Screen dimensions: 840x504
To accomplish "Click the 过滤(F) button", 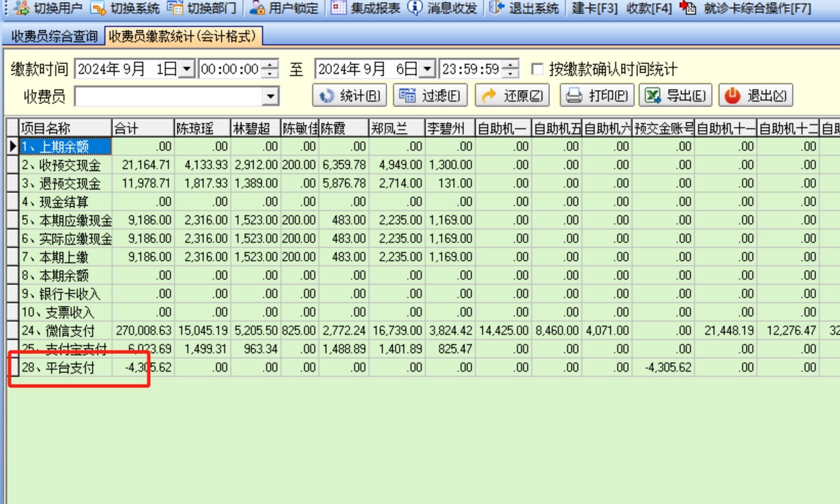I will coord(430,96).
